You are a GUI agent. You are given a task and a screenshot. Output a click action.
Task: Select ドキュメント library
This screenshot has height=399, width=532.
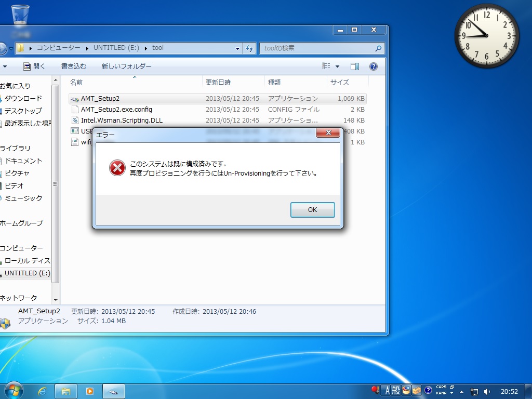tap(23, 161)
